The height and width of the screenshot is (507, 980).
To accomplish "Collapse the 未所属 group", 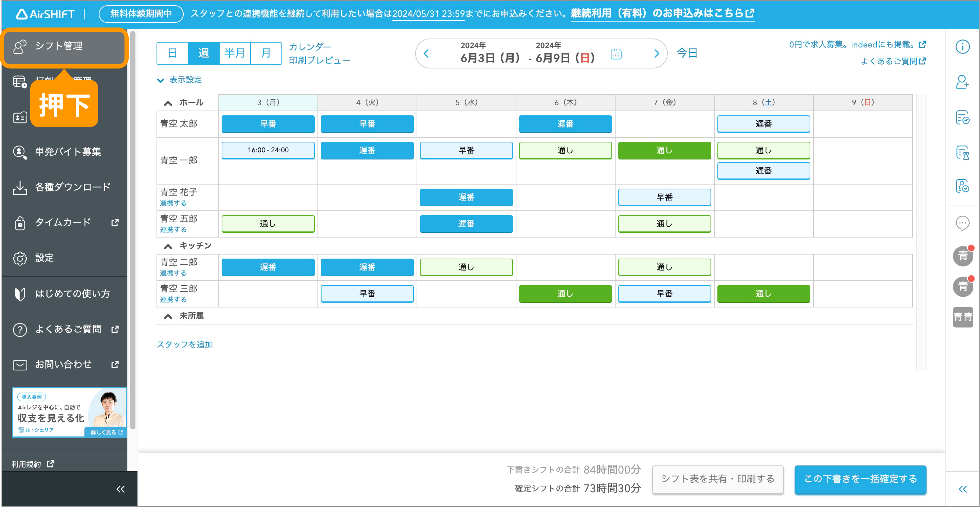I will coord(168,317).
